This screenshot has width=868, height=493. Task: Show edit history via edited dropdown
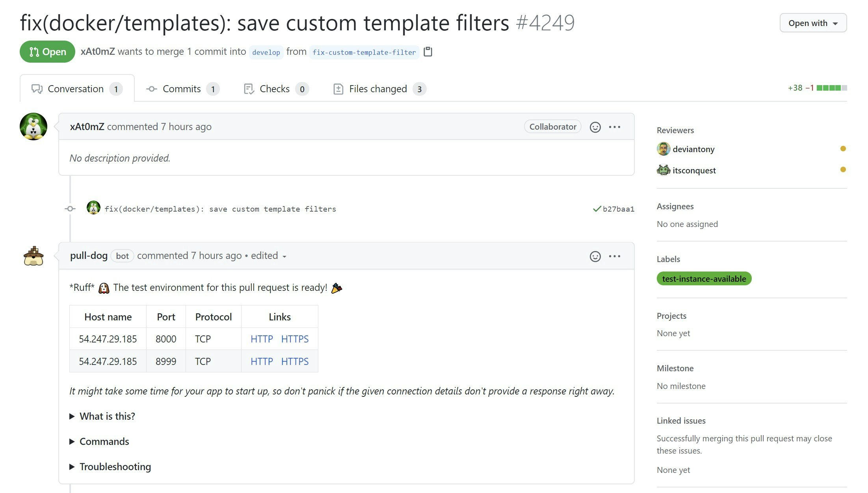point(268,256)
